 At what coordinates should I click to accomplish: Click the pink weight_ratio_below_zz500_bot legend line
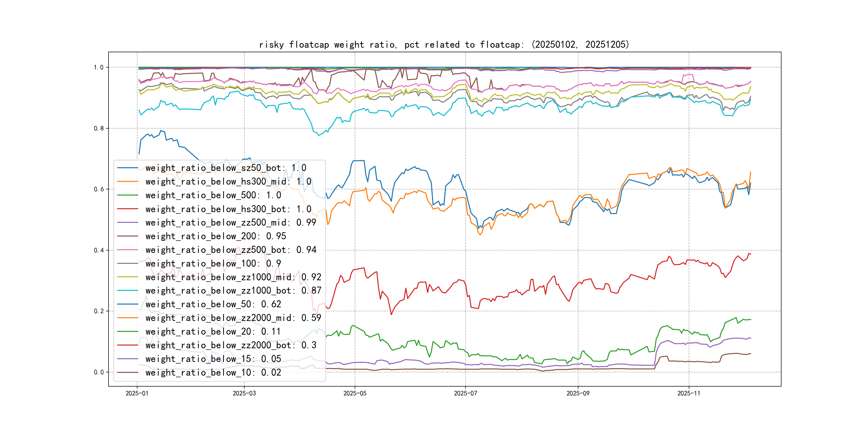(x=127, y=250)
